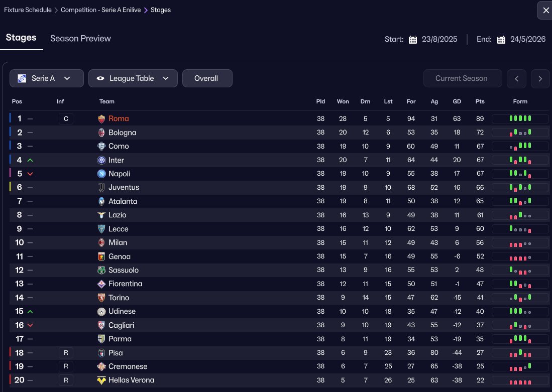Click the Napoli club badge icon
The width and height of the screenshot is (552, 392).
click(x=101, y=174)
